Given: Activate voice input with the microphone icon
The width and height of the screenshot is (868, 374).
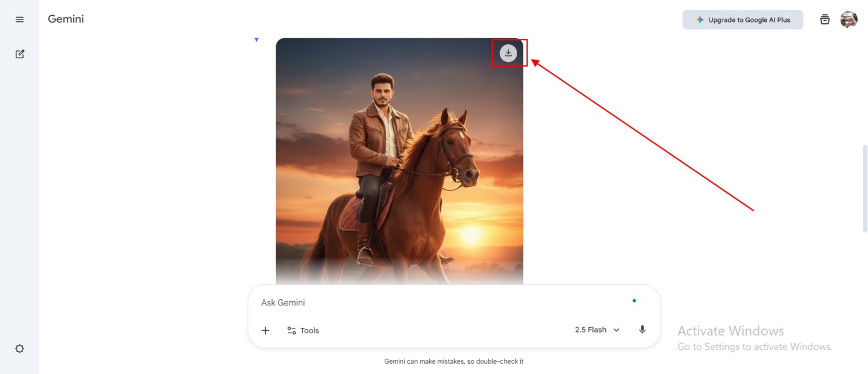Looking at the screenshot, I should tap(642, 330).
